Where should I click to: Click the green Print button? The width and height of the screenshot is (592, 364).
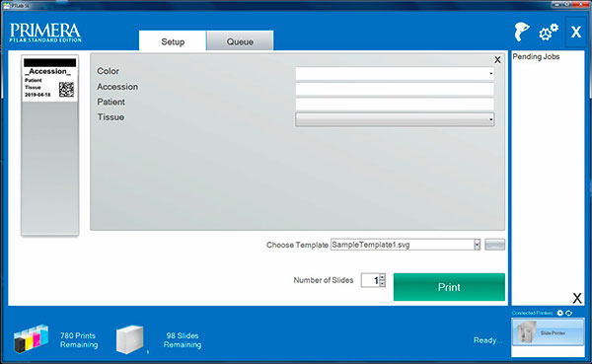pyautogui.click(x=449, y=287)
